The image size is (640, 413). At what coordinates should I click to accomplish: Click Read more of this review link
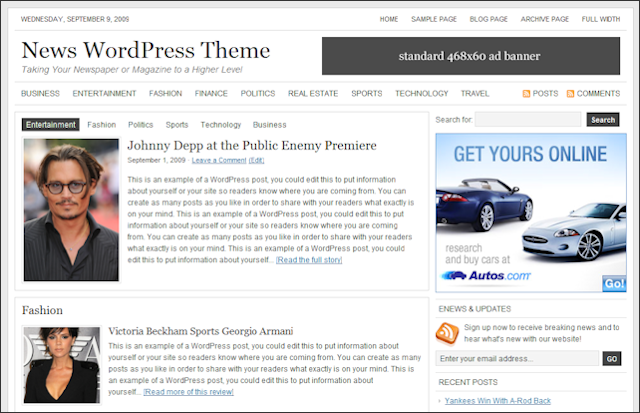click(189, 392)
